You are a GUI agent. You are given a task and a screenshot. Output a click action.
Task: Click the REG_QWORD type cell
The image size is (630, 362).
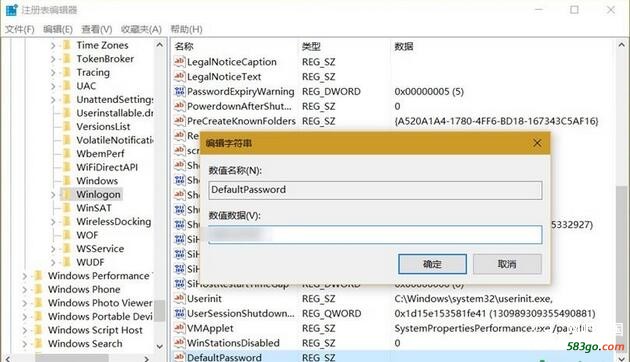(331, 313)
